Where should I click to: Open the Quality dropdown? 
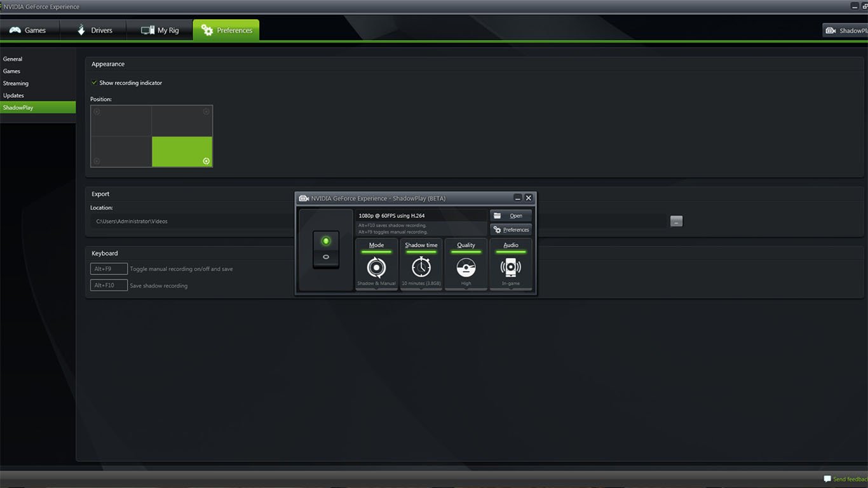click(x=466, y=264)
